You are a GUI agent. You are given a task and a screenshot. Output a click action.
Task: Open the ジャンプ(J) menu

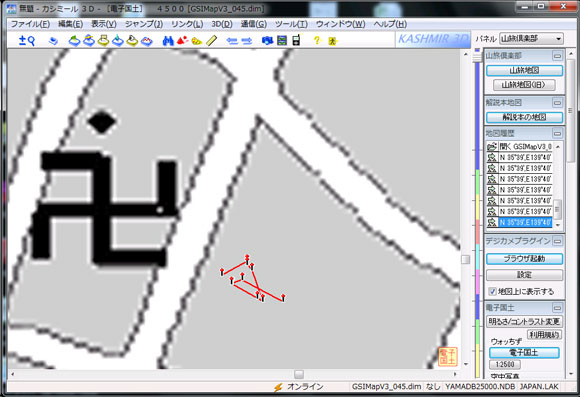[144, 24]
